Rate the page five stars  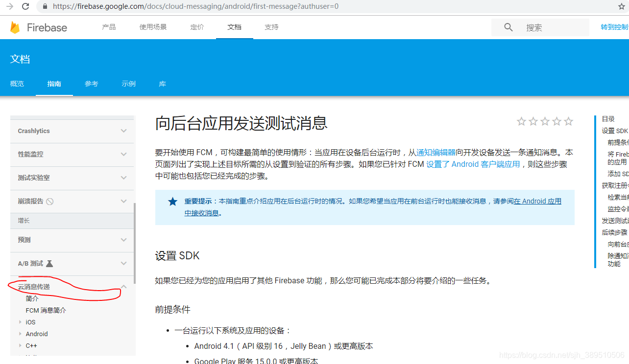(x=568, y=121)
